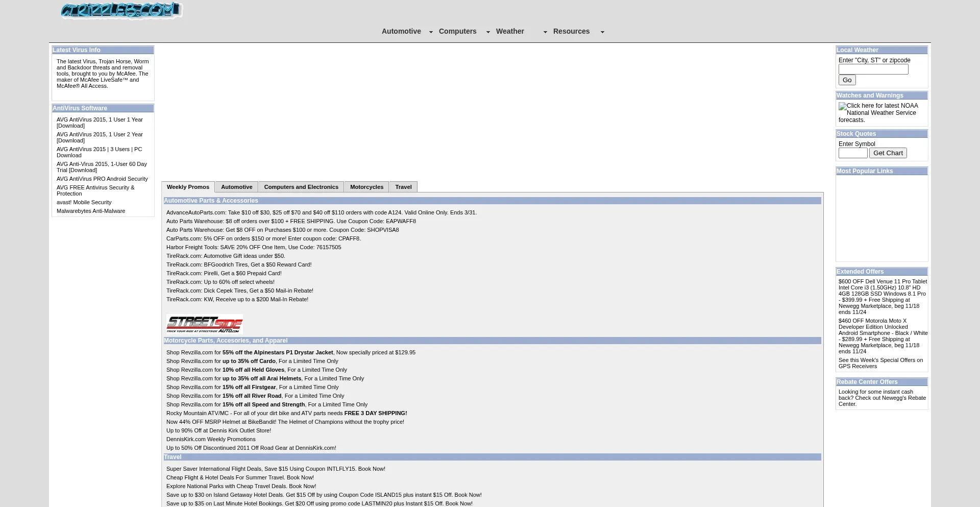Click the NOAA weather forecast image
Screen dimensions: 980x507
coord(843,106)
